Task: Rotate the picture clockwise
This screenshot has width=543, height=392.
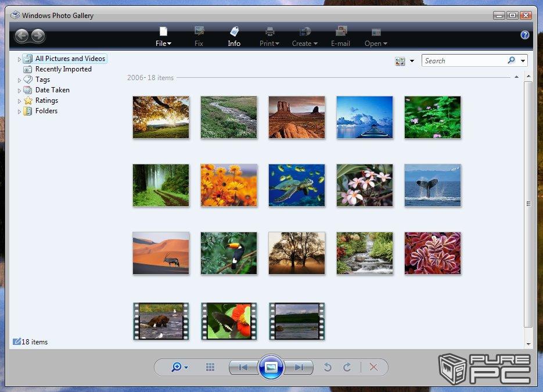Action: (x=347, y=367)
